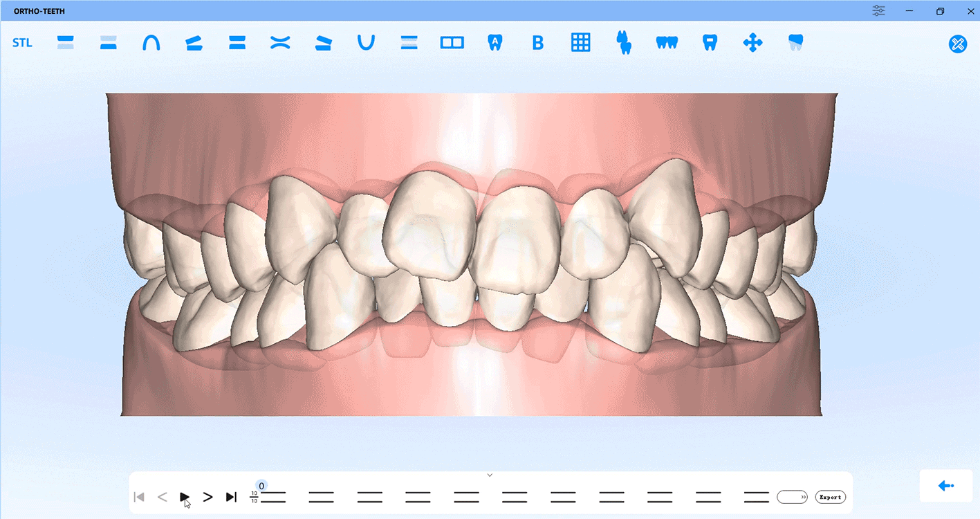The width and height of the screenshot is (980, 519).
Task: Collapse the timeline panel with chevron
Action: pos(490,475)
